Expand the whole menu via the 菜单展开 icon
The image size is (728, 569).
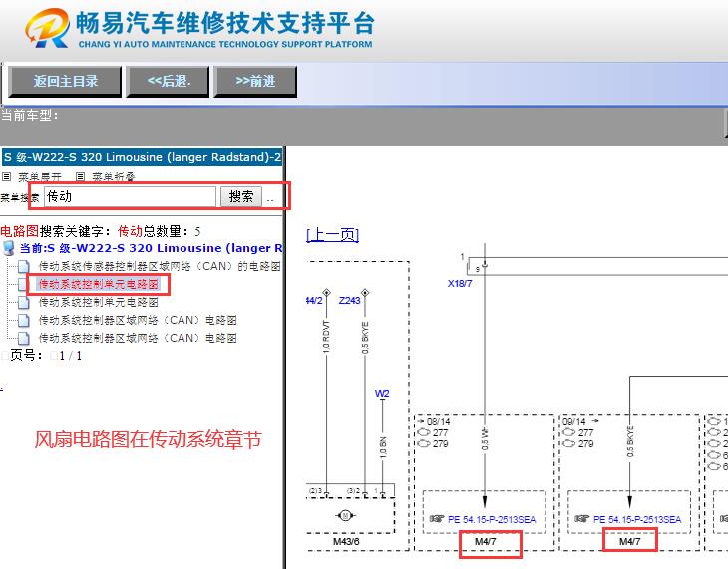coord(7,176)
